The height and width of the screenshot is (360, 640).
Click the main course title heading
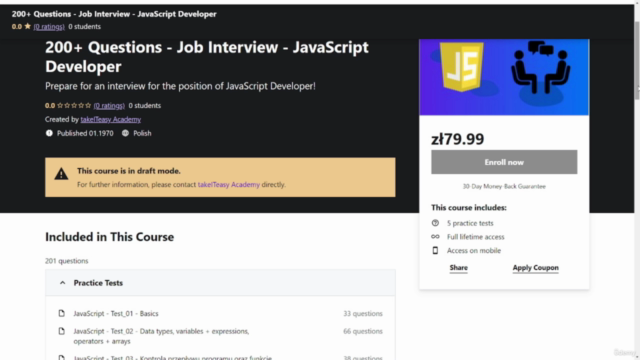(207, 57)
